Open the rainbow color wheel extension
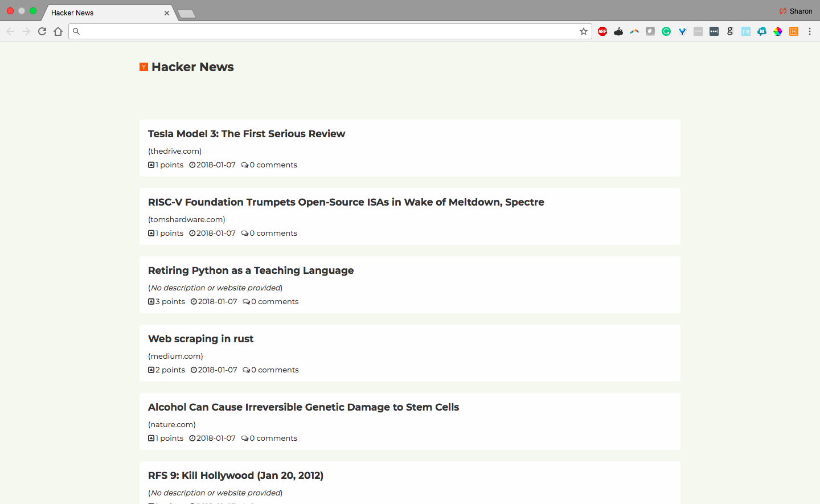This screenshot has width=820, height=504. [778, 31]
